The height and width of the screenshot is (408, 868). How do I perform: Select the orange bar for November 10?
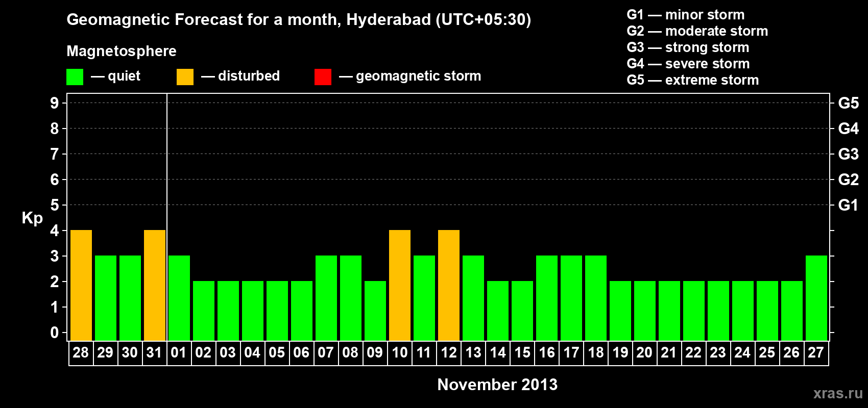400,285
